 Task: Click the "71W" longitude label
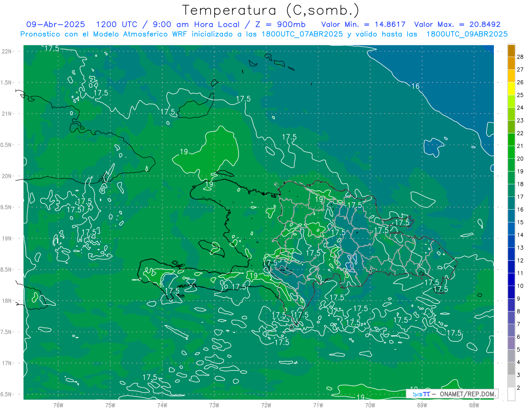point(318,405)
